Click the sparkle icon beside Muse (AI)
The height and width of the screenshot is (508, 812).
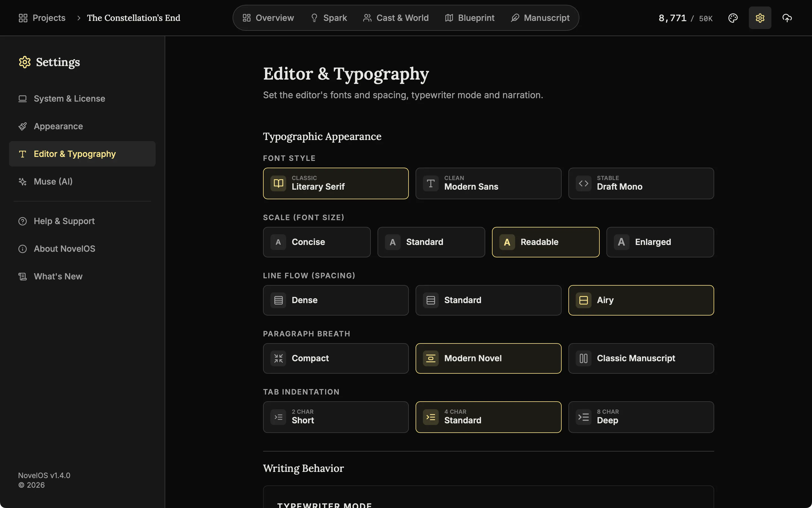tap(23, 182)
